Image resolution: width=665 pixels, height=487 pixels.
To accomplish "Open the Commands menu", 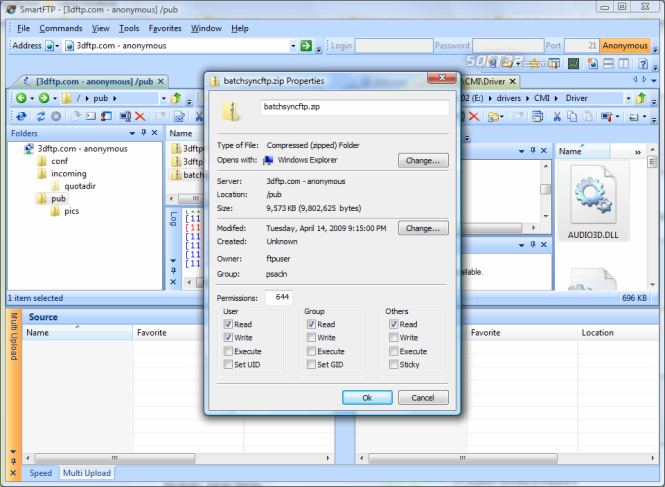I will tap(61, 28).
